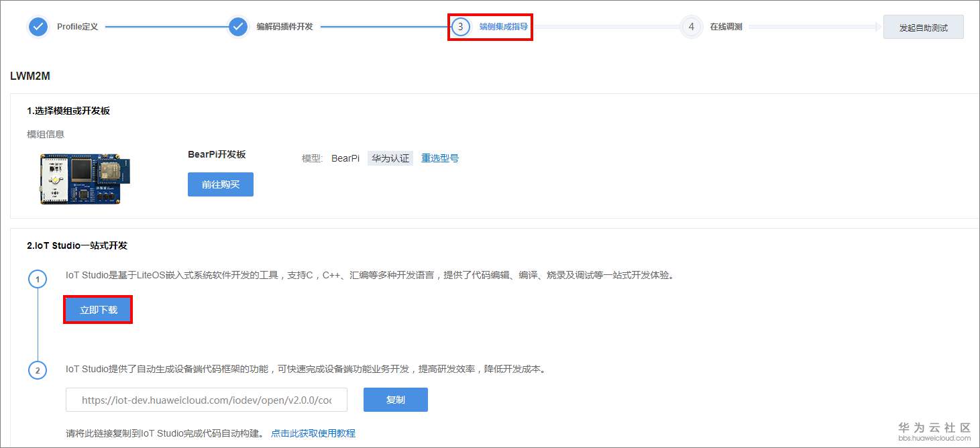The image size is (980, 448).
Task: Click 前往购买 button
Action: [x=221, y=184]
